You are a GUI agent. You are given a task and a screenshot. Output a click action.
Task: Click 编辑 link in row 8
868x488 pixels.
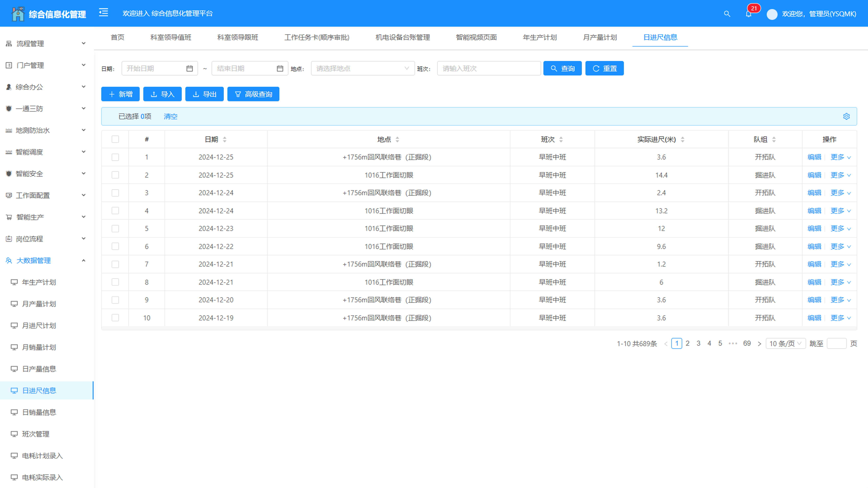814,282
